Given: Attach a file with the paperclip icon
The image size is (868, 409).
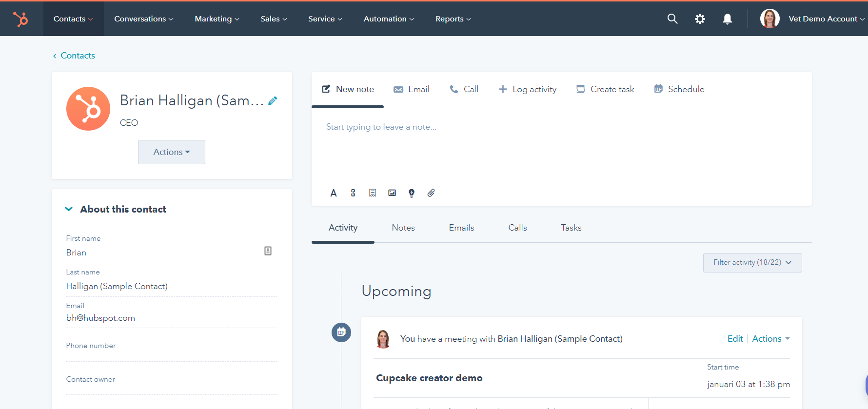Looking at the screenshot, I should (x=431, y=193).
